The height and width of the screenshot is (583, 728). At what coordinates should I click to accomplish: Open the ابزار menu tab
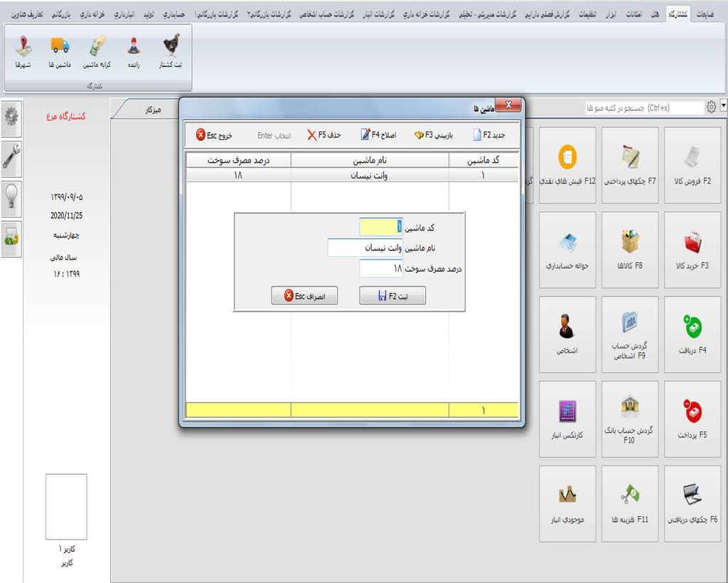(611, 14)
